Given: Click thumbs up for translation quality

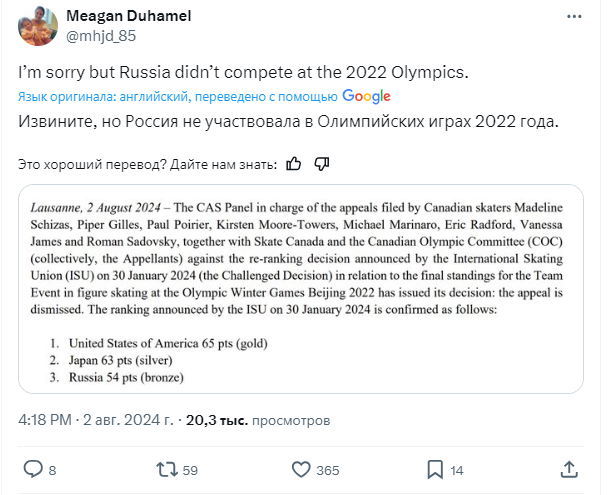Looking at the screenshot, I should pos(294,163).
